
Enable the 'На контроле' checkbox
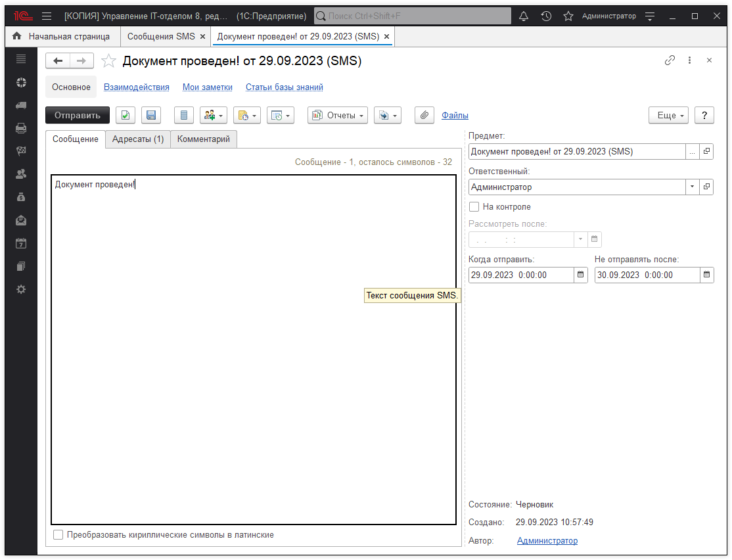[x=474, y=206]
